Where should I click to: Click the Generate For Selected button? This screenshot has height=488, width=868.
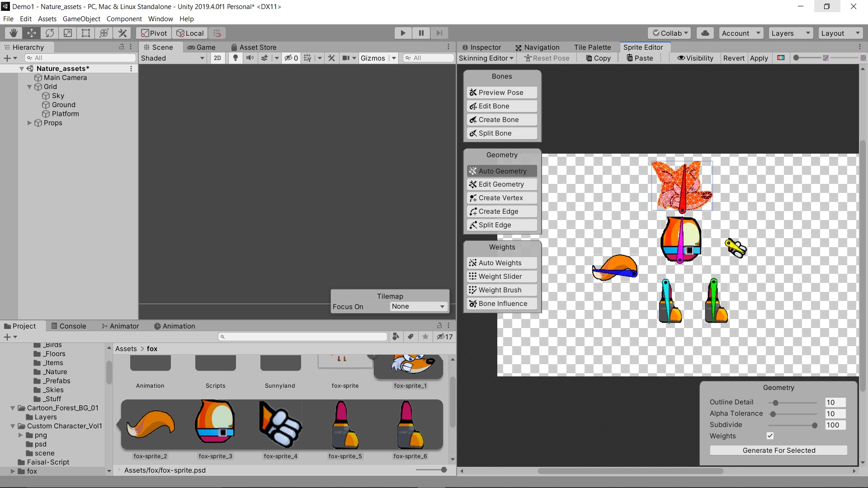coord(778,450)
